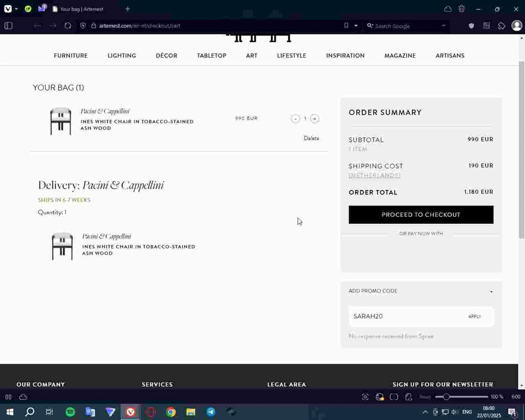Apply the promo code

[475, 316]
